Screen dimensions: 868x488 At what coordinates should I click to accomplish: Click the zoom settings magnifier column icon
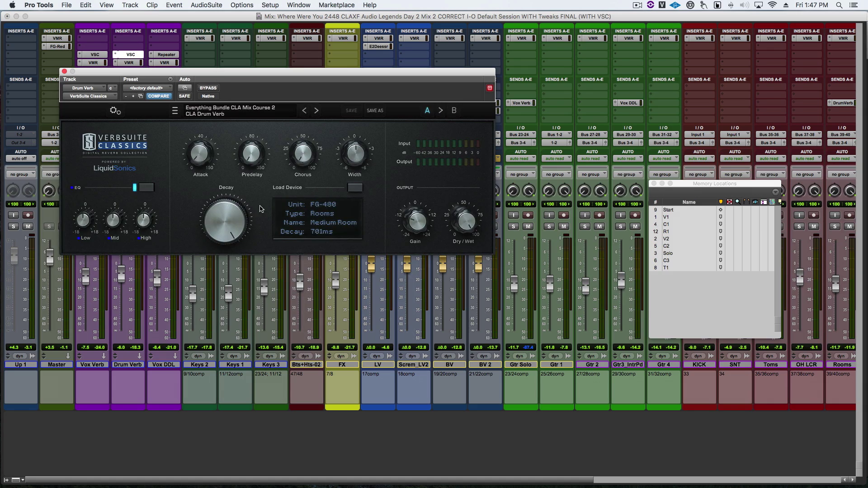[x=738, y=202]
